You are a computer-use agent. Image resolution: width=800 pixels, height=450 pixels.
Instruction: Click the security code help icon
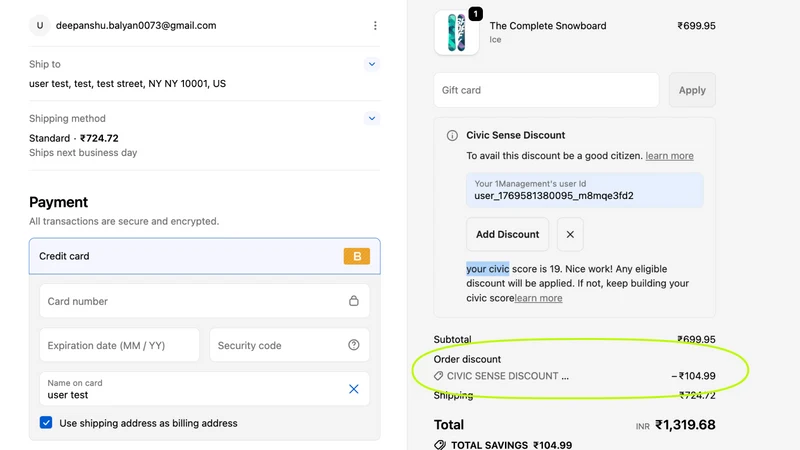point(354,345)
